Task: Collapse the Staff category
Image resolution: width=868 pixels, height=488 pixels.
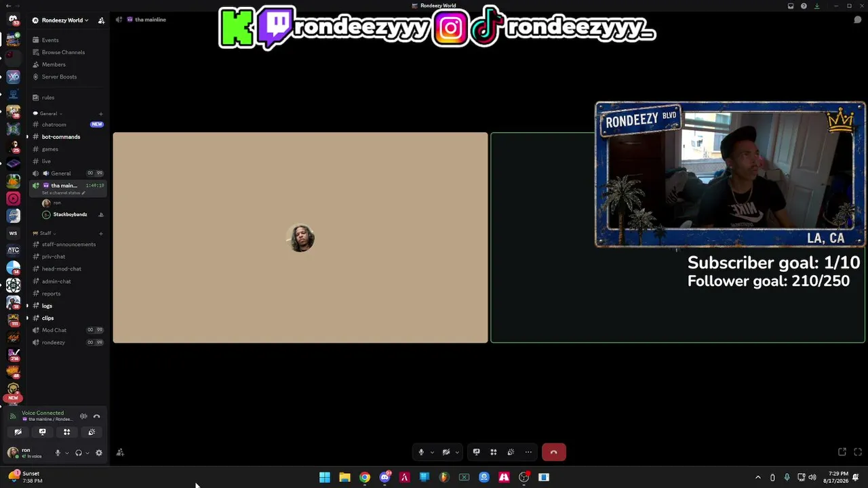Action: (45, 233)
